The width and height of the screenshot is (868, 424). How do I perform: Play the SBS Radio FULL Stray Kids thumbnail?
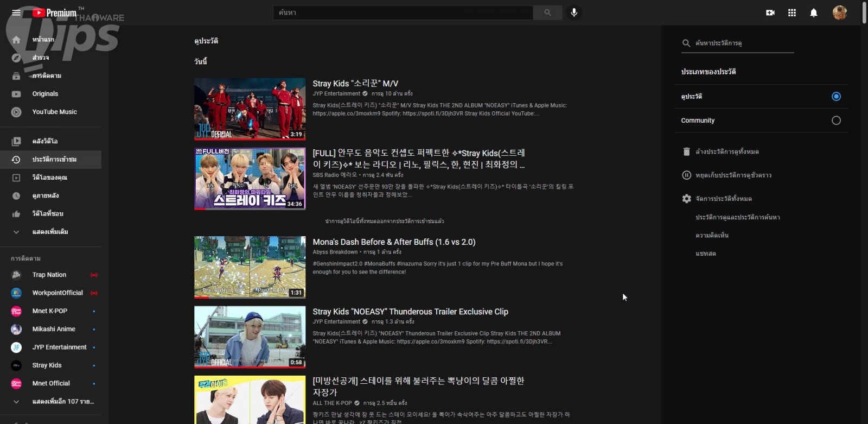click(250, 179)
